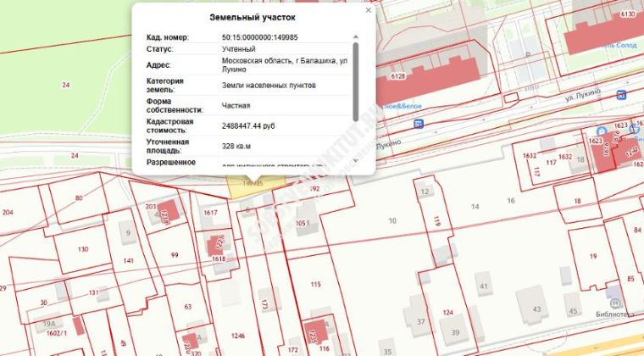Click the address Московская область, г Балашиха
The height and width of the screenshot is (356, 644).
[x=285, y=65]
